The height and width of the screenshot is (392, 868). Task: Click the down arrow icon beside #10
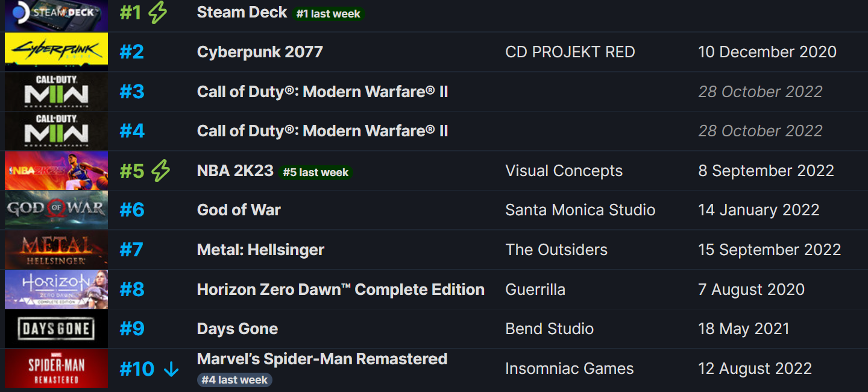pyautogui.click(x=171, y=369)
